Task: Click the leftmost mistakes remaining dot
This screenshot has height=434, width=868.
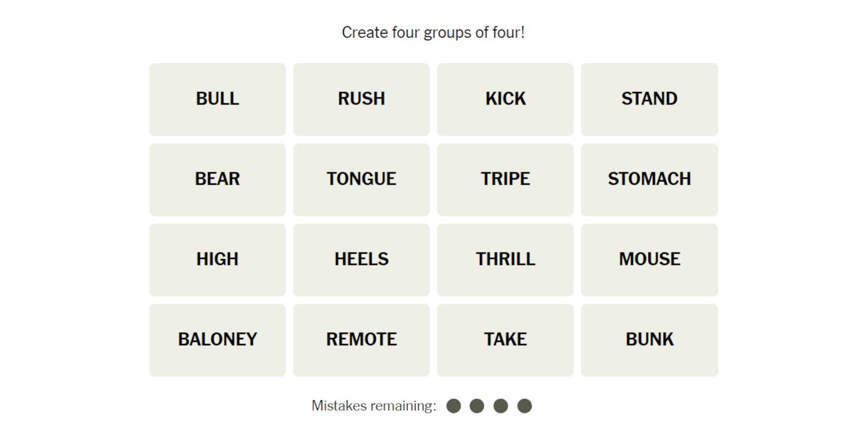Action: (x=453, y=406)
